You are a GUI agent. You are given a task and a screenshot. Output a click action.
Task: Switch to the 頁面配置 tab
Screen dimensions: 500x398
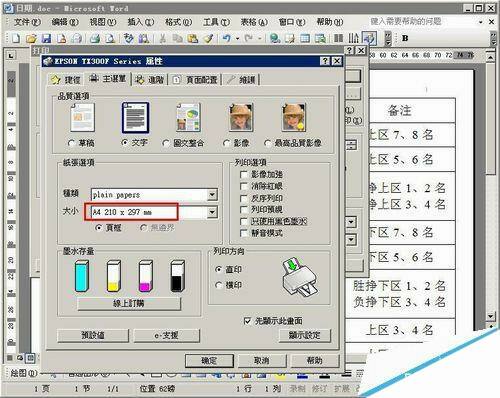point(195,80)
